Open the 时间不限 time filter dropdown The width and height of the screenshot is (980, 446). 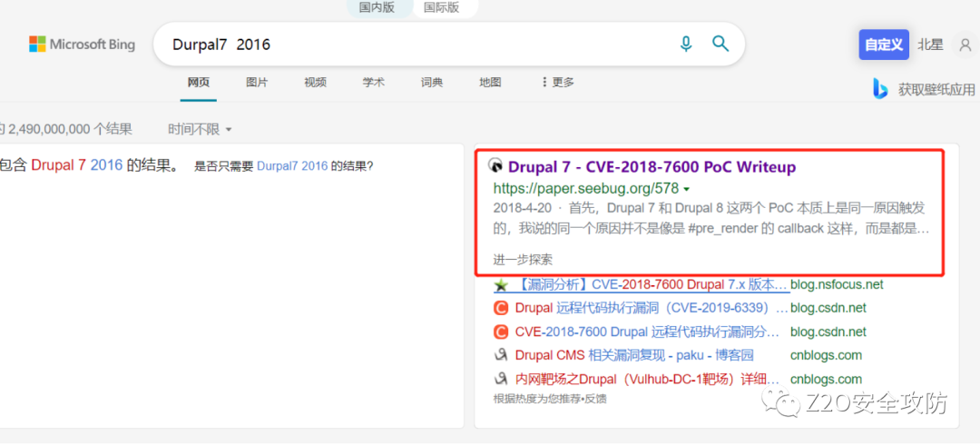(200, 130)
